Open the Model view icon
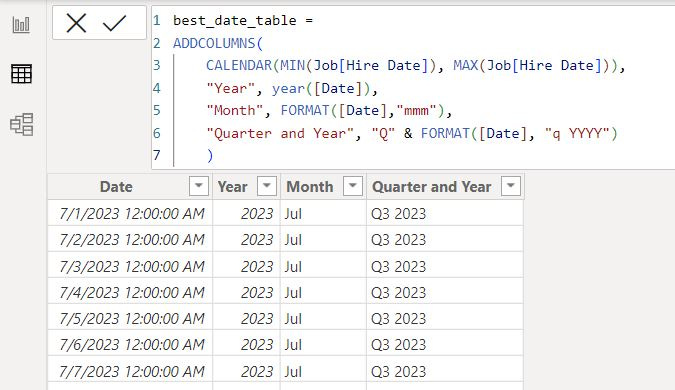 click(22, 124)
